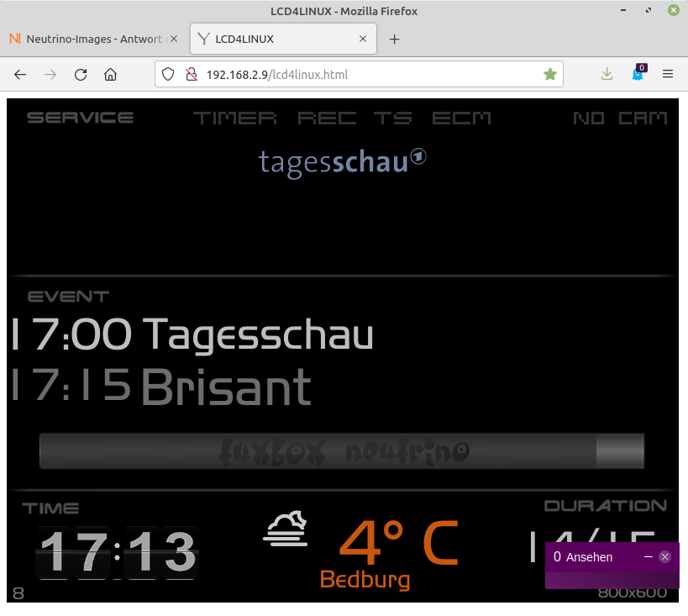Image resolution: width=688 pixels, height=616 pixels.
Task: Open the Firefox hamburger menu
Action: (669, 74)
